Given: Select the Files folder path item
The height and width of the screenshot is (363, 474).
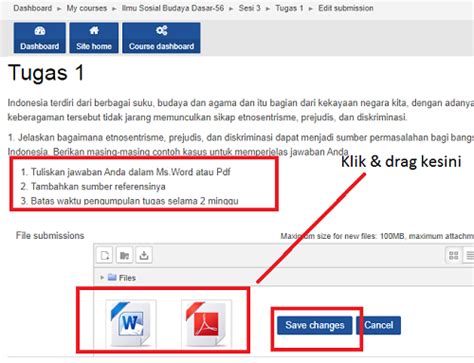Looking at the screenshot, I should click(x=122, y=278).
